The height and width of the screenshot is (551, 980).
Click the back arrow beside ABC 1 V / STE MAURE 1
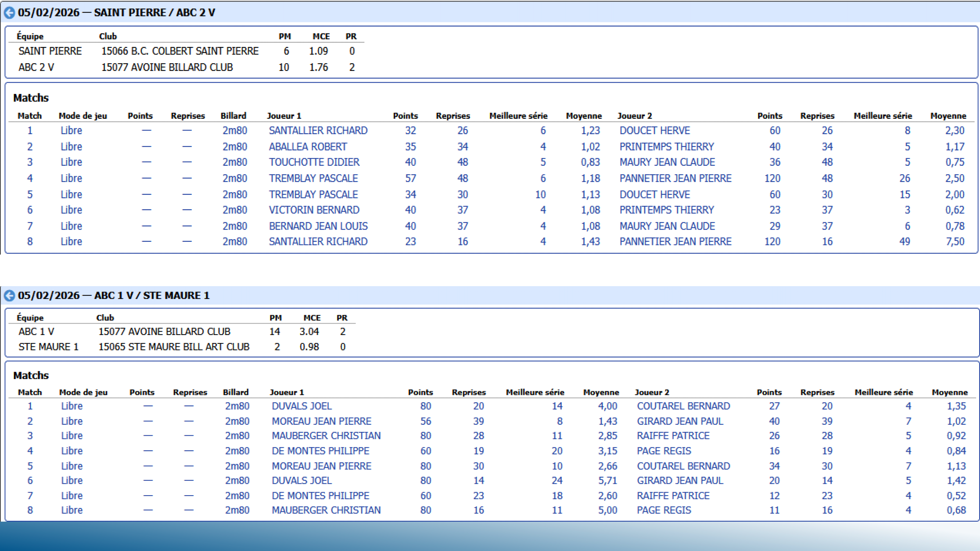click(8, 295)
